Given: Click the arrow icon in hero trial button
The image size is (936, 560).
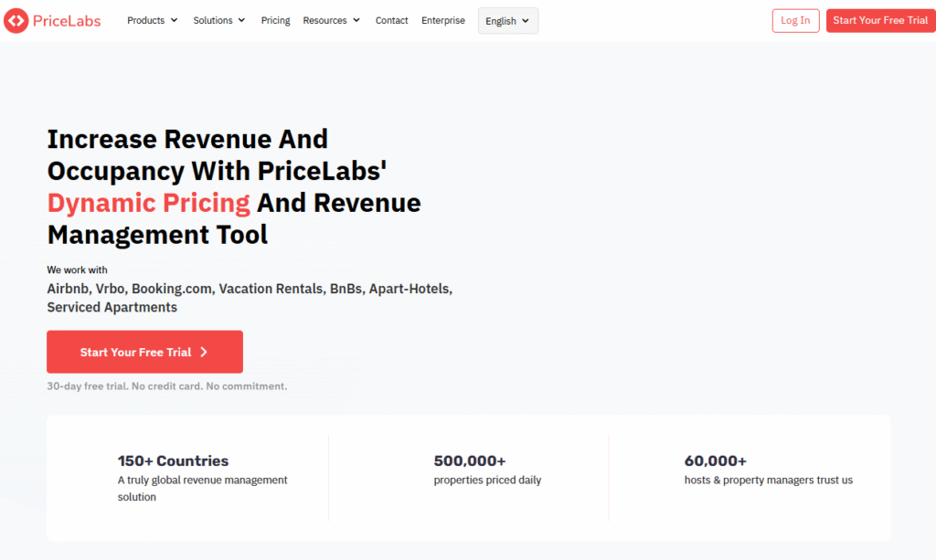Looking at the screenshot, I should pos(204,352).
